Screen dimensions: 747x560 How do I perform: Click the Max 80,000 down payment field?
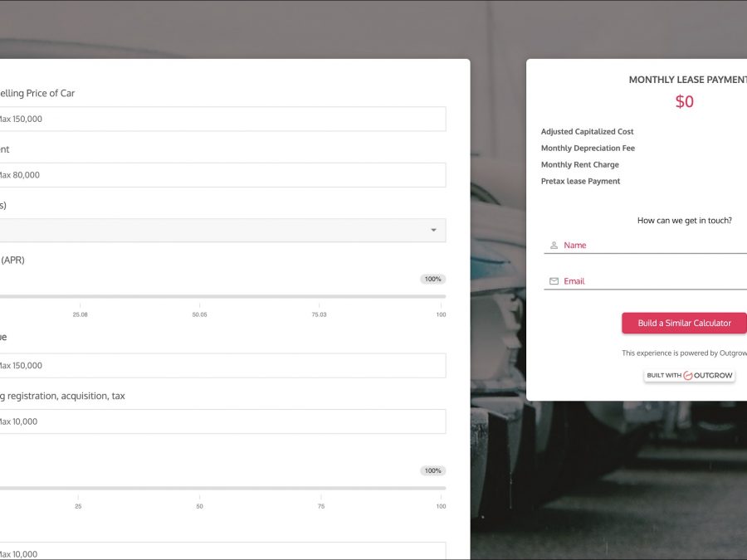pos(221,175)
